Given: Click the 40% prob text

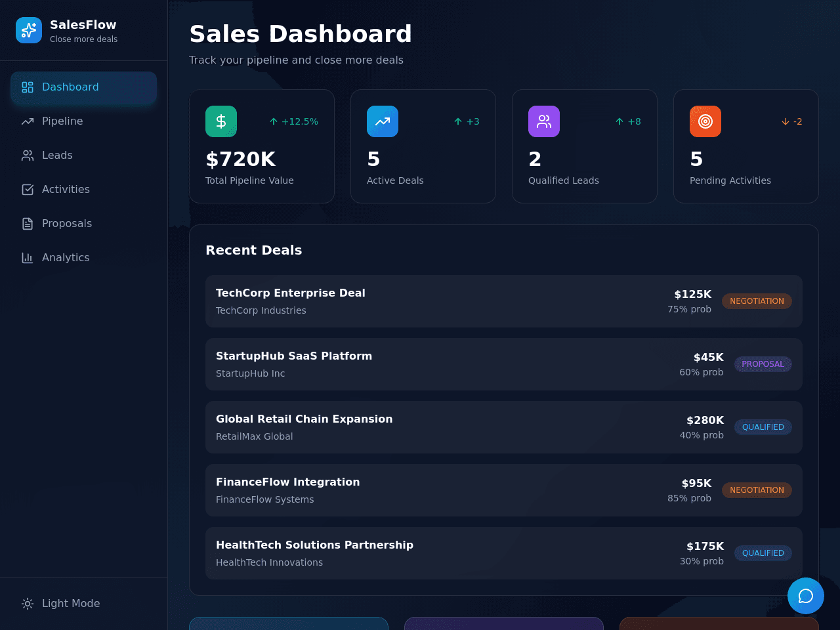Looking at the screenshot, I should coord(702,435).
